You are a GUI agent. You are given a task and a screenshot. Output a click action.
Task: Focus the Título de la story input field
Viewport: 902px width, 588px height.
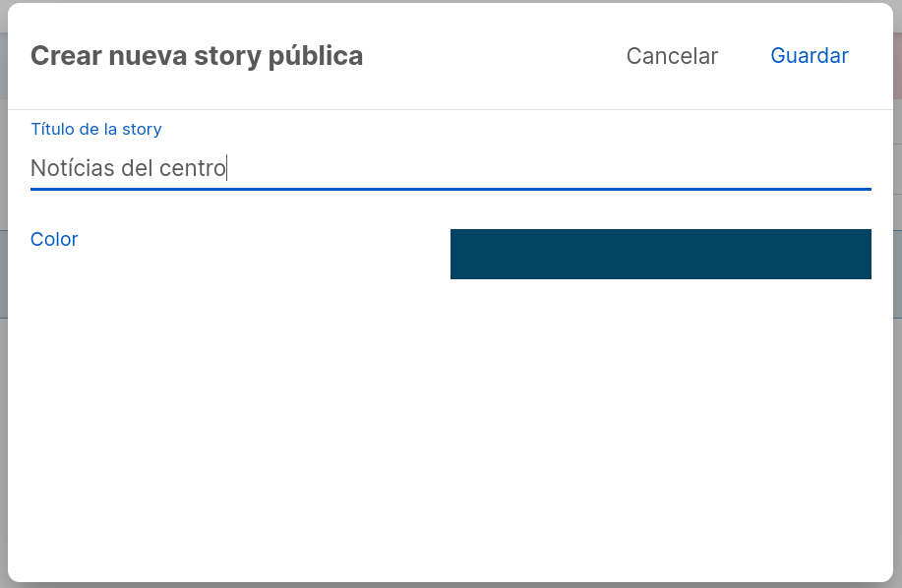coord(451,168)
